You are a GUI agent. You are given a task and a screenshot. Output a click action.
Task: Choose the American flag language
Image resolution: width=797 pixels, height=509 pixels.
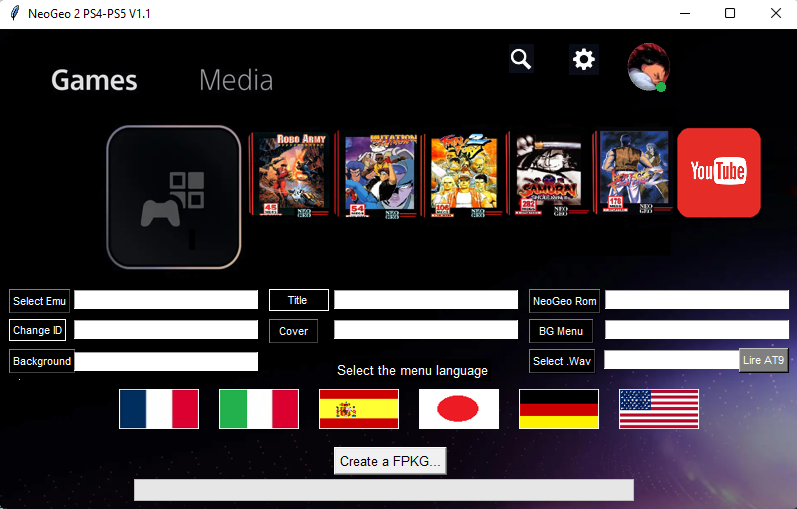[x=659, y=409]
